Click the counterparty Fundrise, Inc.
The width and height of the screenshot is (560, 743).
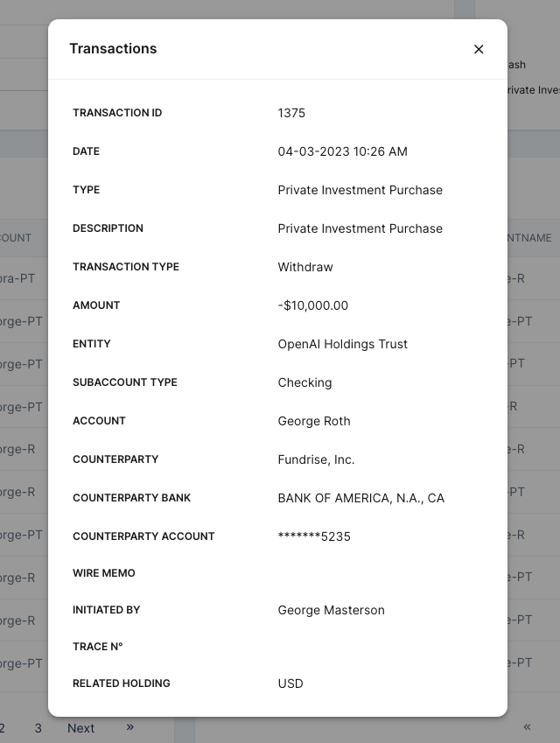(x=316, y=459)
